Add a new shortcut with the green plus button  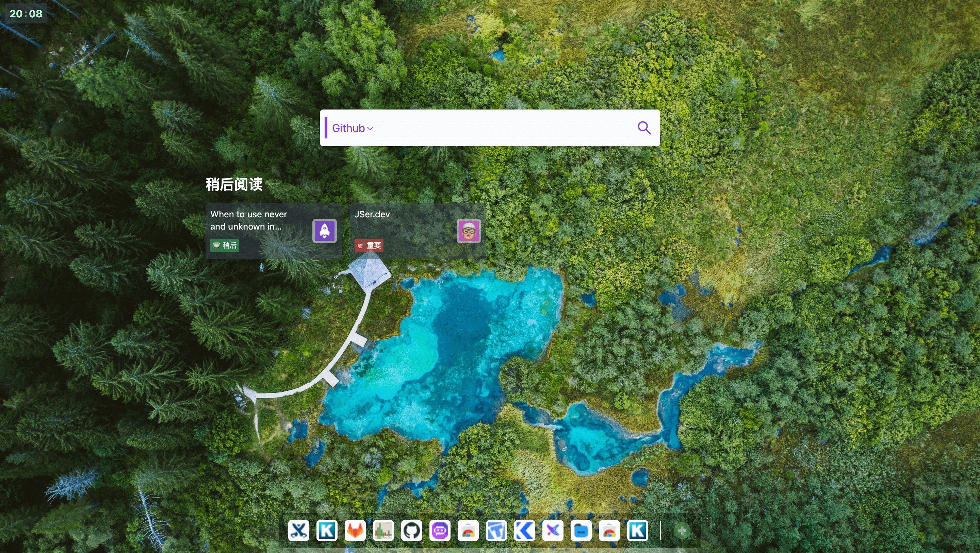click(x=682, y=531)
